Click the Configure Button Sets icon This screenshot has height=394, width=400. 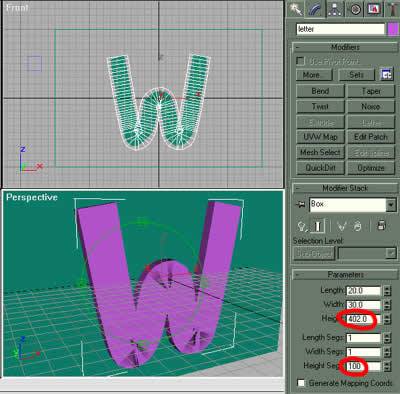pos(387,75)
